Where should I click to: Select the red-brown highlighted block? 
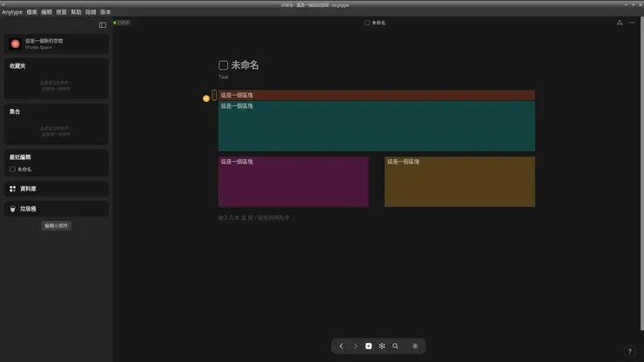point(377,95)
